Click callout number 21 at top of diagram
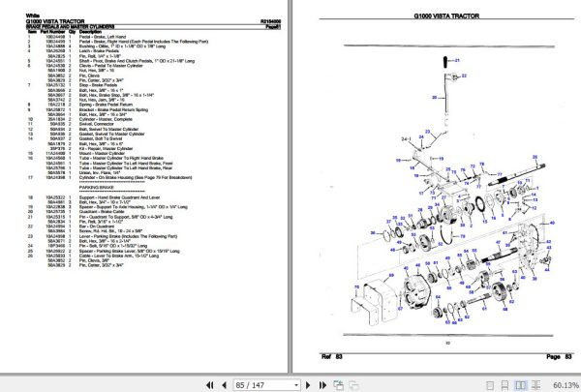Viewport: 581px width, 392px height. 457,60
